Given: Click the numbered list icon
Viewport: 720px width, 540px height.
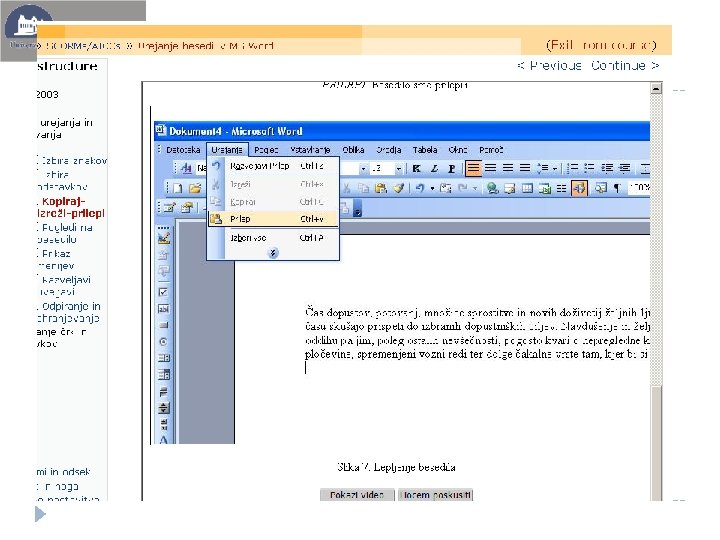Looking at the screenshot, I should (572, 169).
